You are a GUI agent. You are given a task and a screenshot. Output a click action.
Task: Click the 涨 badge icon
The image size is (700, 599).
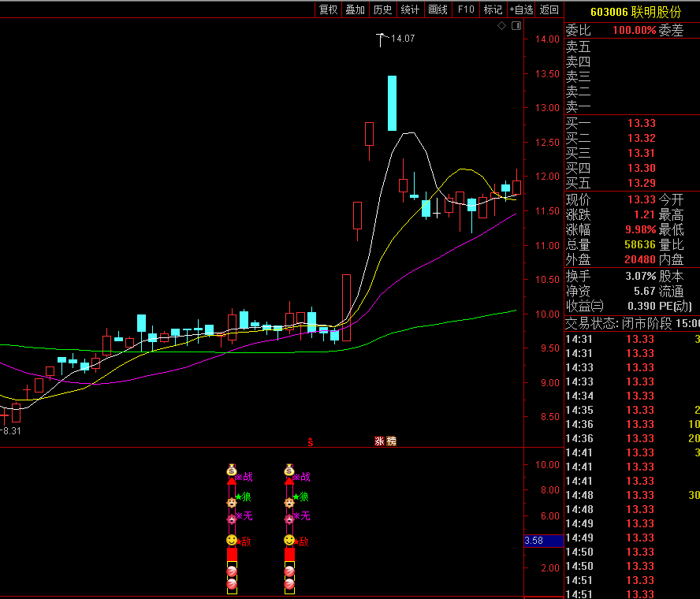pyautogui.click(x=379, y=441)
